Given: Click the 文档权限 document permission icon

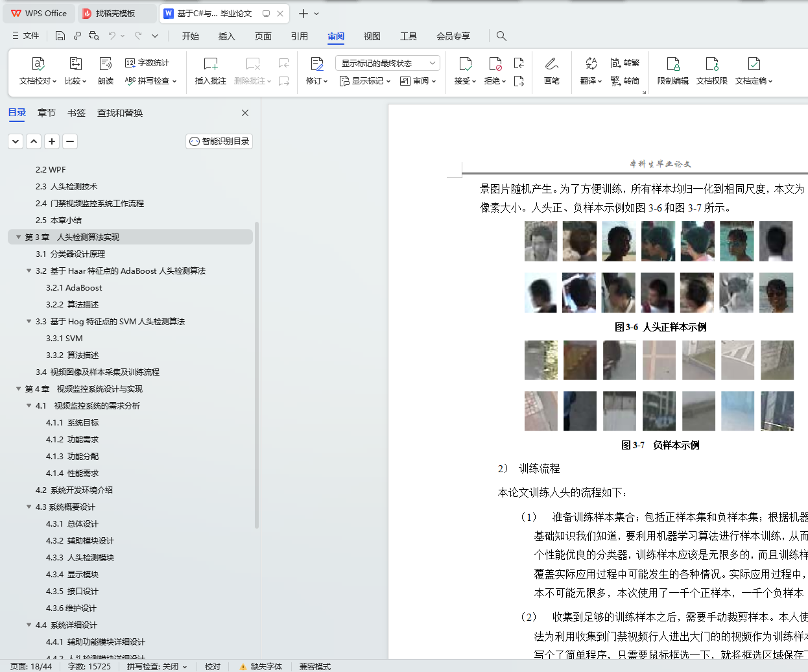Looking at the screenshot, I should 711,64.
